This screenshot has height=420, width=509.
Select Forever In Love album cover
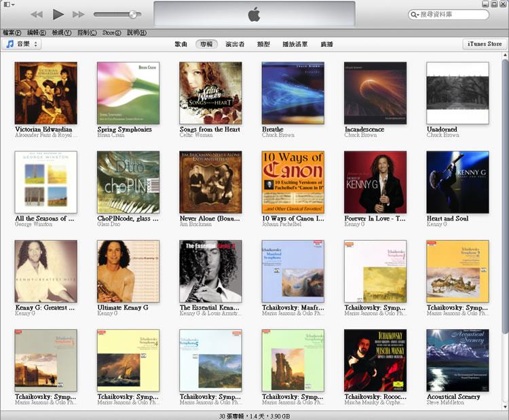click(375, 182)
